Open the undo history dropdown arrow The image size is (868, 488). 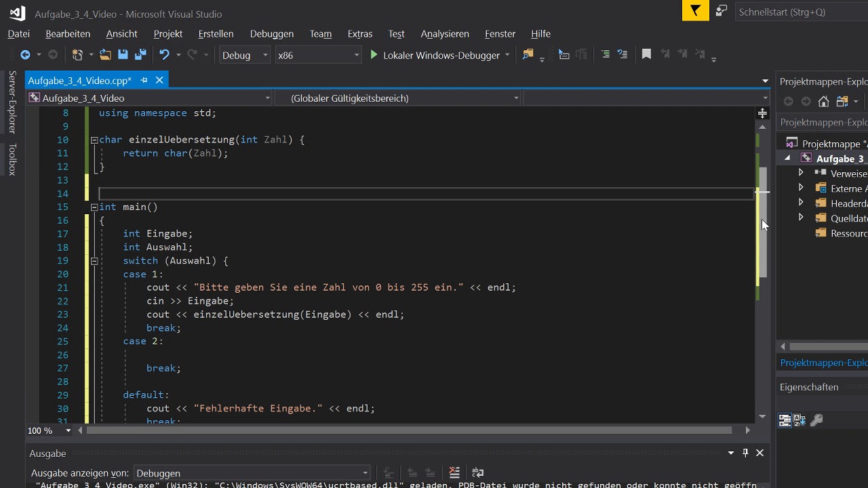(178, 55)
